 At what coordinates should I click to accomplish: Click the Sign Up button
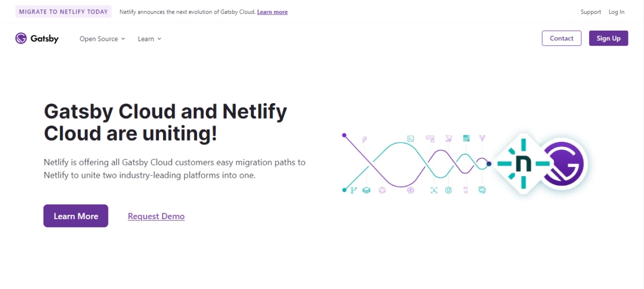[x=609, y=38]
